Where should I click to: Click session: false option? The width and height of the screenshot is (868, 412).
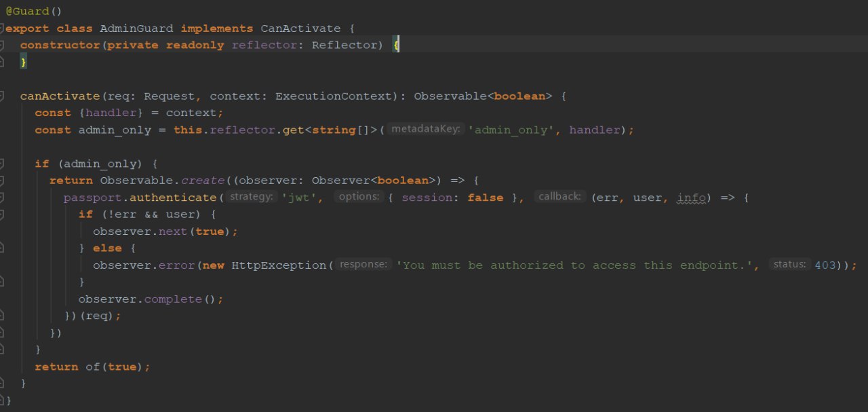(452, 198)
